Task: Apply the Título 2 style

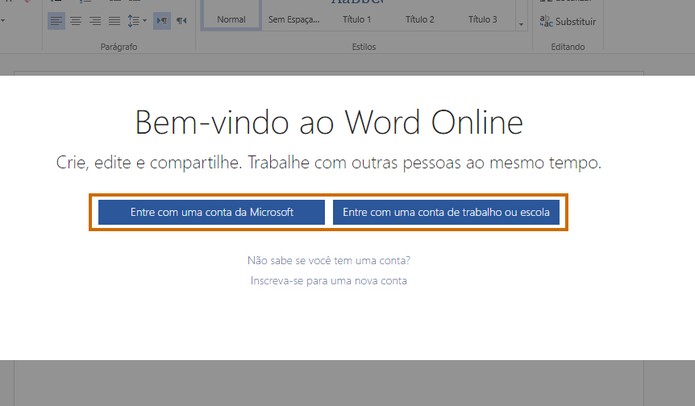Action: click(419, 16)
